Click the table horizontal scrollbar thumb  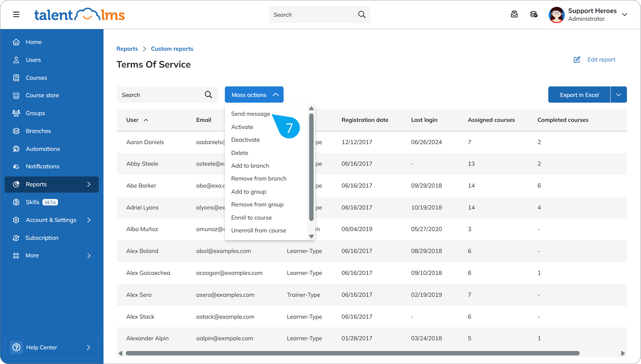pyautogui.click(x=353, y=353)
